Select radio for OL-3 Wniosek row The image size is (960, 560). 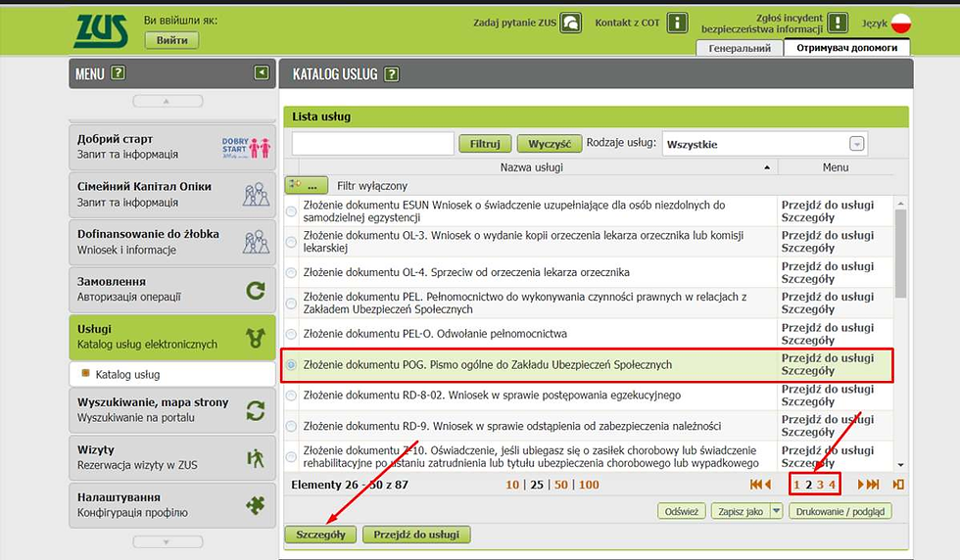pos(292,242)
